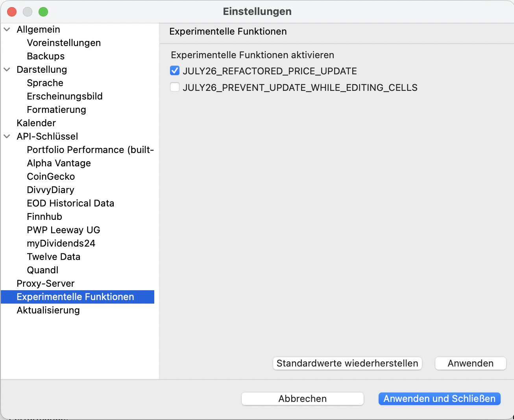Select Kalender in the settings tree

36,123
